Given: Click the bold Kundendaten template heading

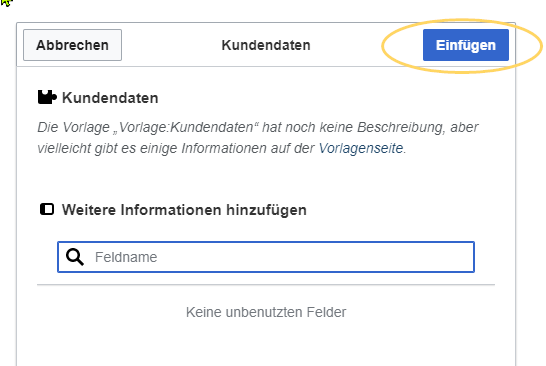Looking at the screenshot, I should (110, 98).
